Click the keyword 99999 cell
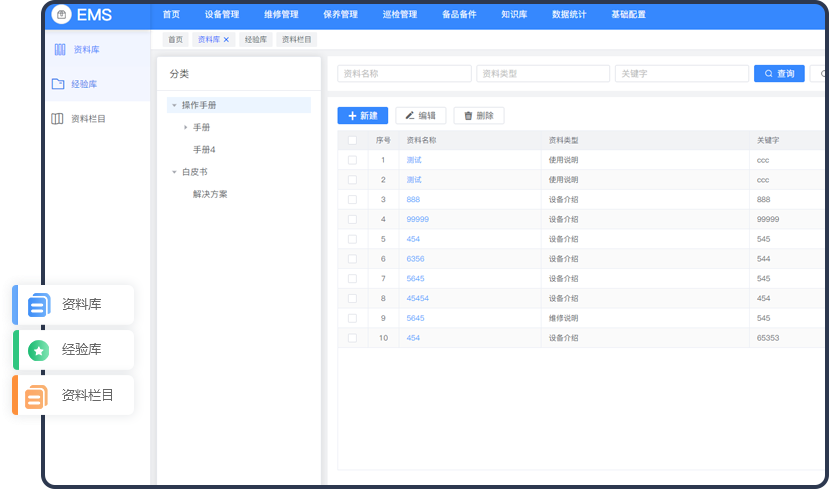The width and height of the screenshot is (829, 489). pos(768,219)
